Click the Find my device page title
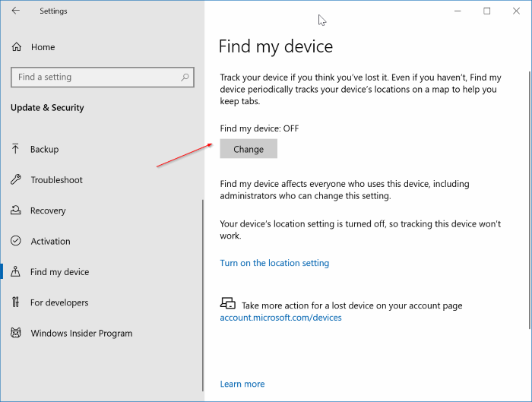Image resolution: width=532 pixels, height=402 pixels. click(x=276, y=46)
